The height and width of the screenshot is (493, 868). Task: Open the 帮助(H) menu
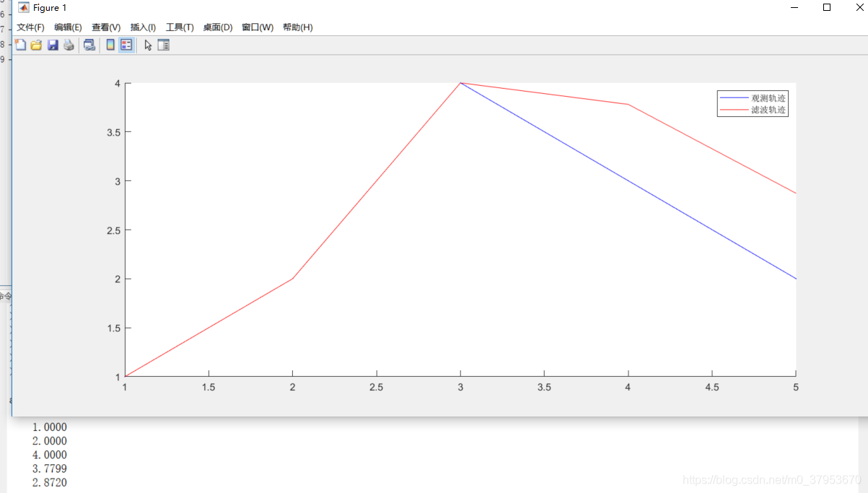pyautogui.click(x=297, y=27)
